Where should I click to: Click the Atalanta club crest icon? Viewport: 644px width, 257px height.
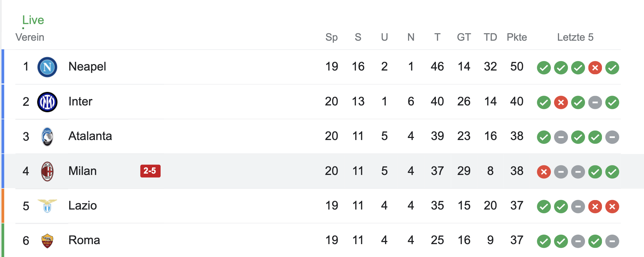(47, 137)
